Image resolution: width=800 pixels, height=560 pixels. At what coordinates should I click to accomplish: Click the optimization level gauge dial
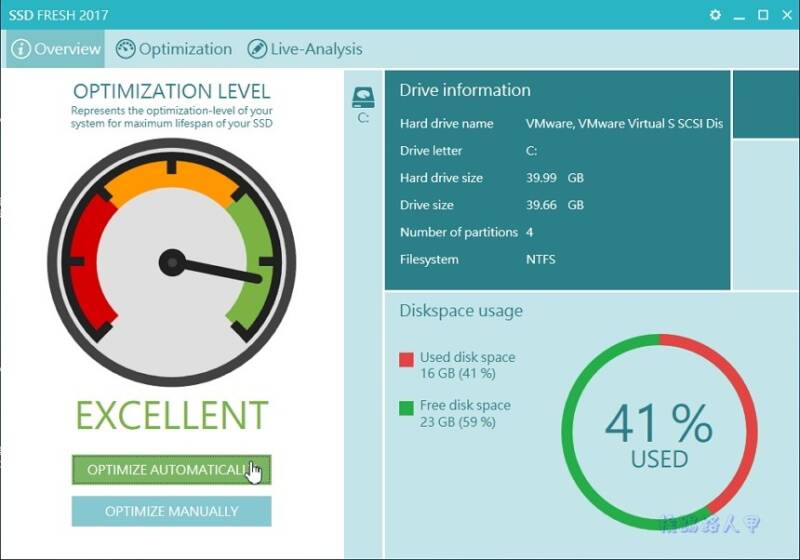(172, 262)
